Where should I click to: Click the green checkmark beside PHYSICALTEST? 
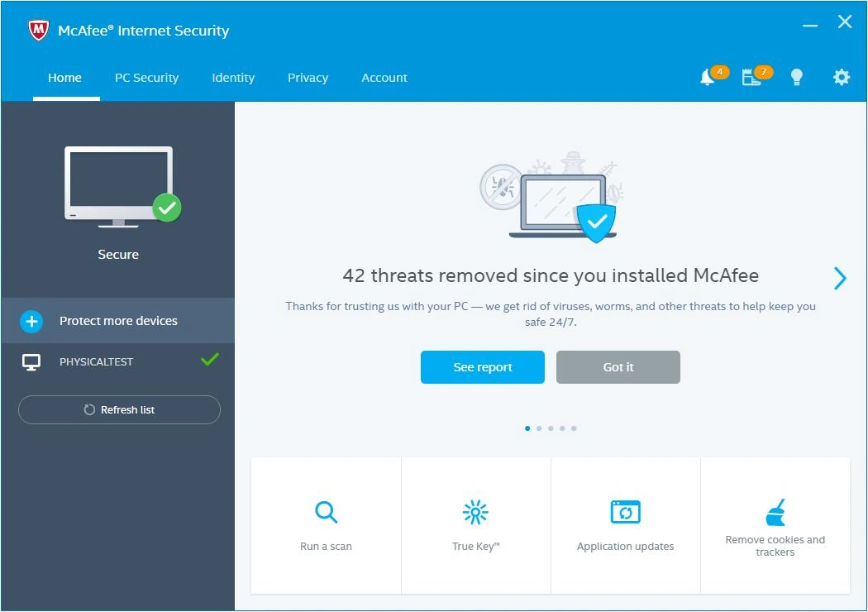click(209, 359)
